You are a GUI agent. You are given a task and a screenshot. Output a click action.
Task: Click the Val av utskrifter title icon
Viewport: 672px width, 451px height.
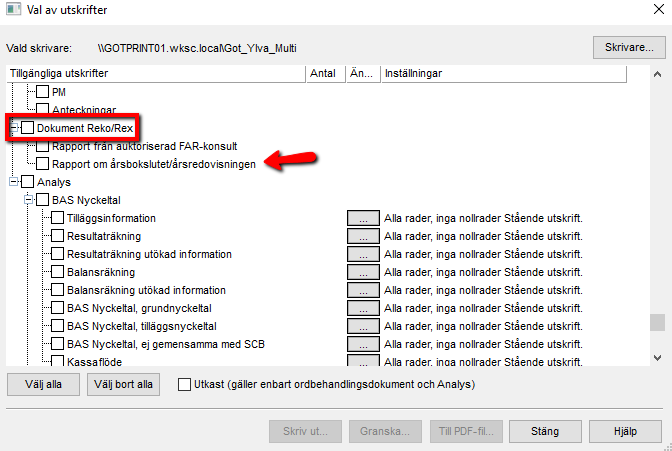click(13, 9)
